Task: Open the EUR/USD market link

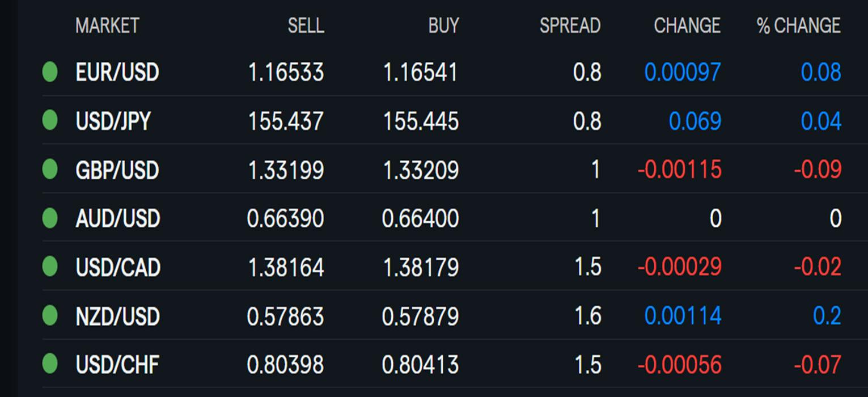Action: (x=117, y=73)
